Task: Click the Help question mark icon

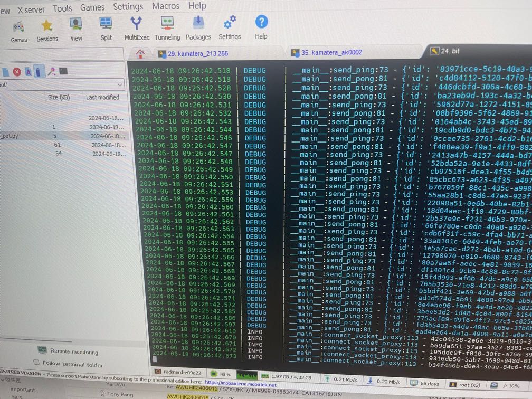Action: click(x=261, y=23)
